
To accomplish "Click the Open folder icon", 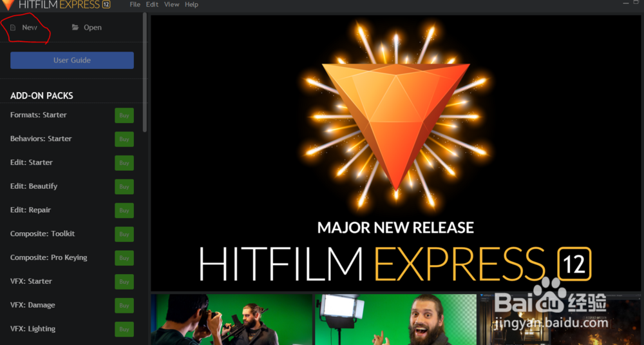I will 75,28.
